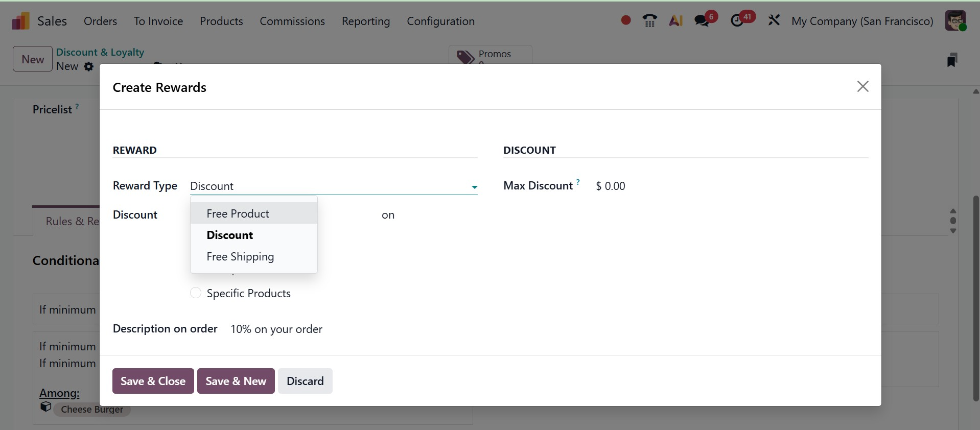Open the activities clock icon
The image size is (980, 430).
tap(737, 21)
